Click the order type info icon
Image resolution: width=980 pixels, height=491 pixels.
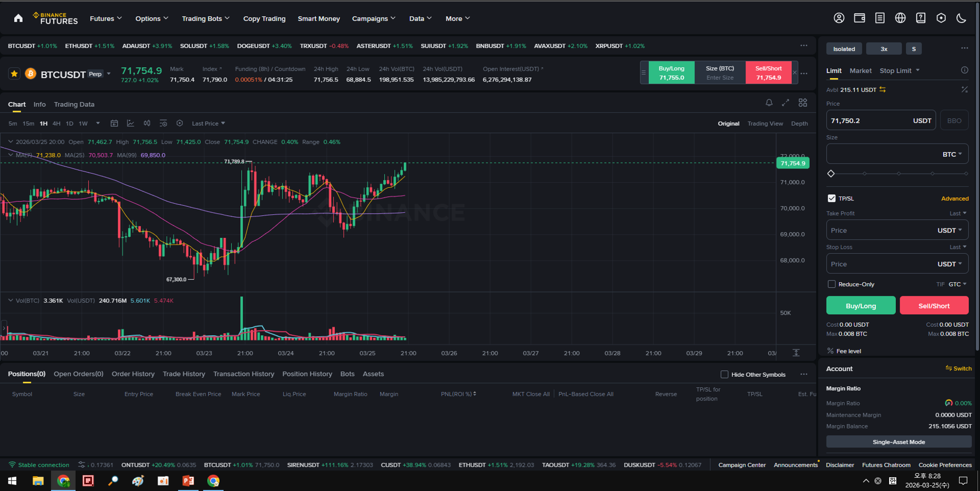click(964, 70)
